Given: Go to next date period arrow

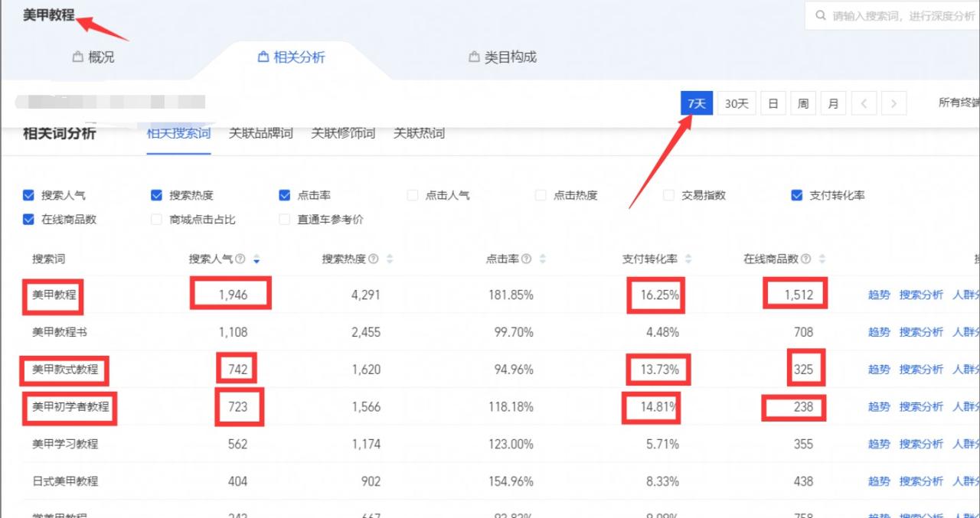Looking at the screenshot, I should [x=893, y=103].
